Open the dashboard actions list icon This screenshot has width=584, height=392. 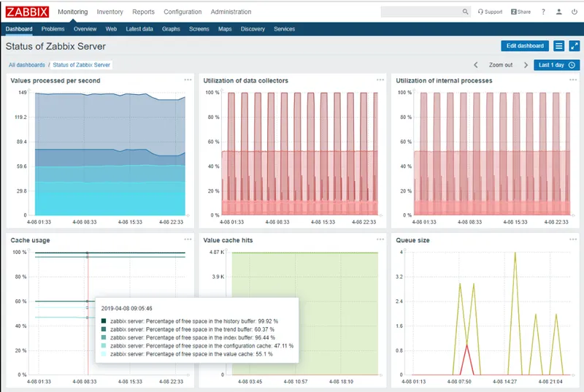click(x=558, y=46)
